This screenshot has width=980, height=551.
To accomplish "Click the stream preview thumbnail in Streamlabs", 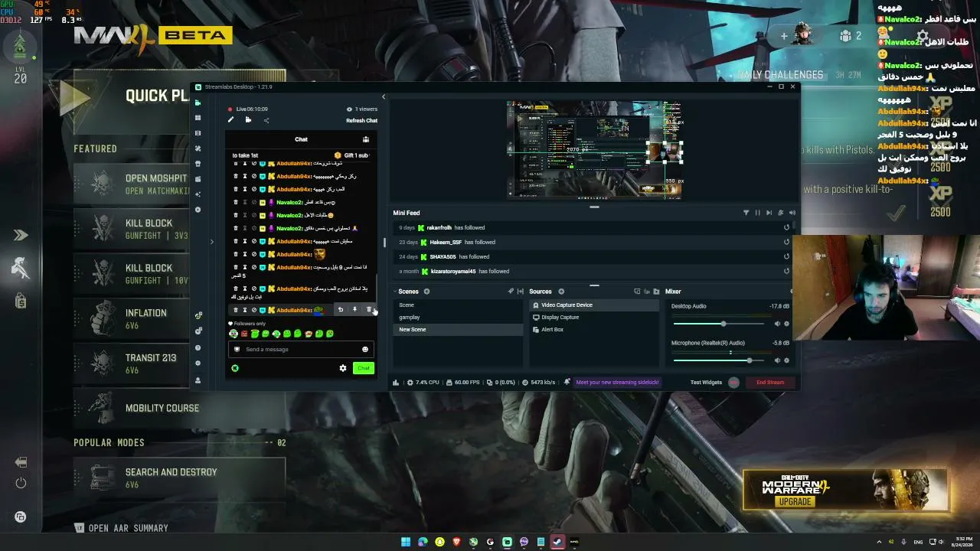I will (594, 149).
